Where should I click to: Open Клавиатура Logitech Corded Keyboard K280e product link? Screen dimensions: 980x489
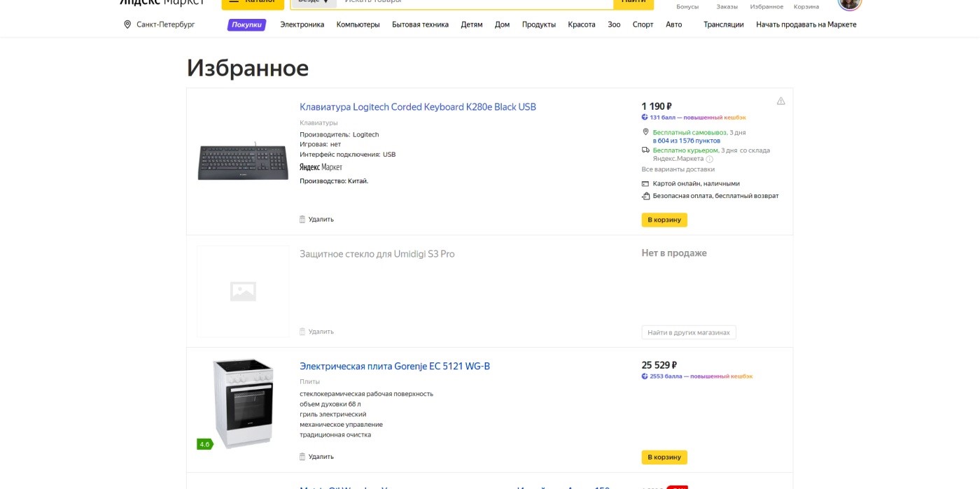pyautogui.click(x=418, y=107)
